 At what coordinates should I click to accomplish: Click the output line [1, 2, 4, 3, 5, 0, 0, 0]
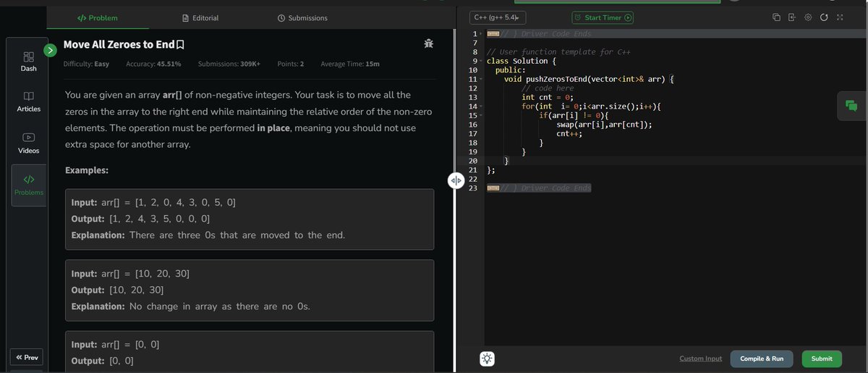point(140,219)
